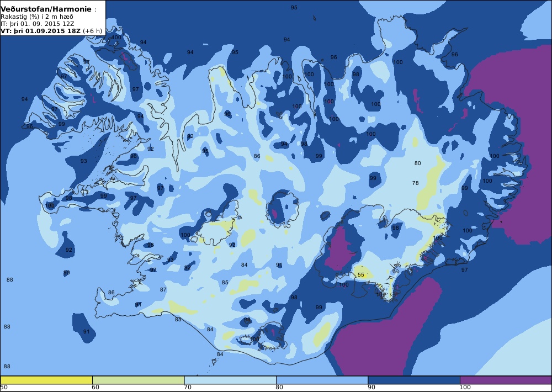Screen dimensions: 552x392
Task: Click the pale green 60–70 legend swatch
Action: tap(139, 380)
